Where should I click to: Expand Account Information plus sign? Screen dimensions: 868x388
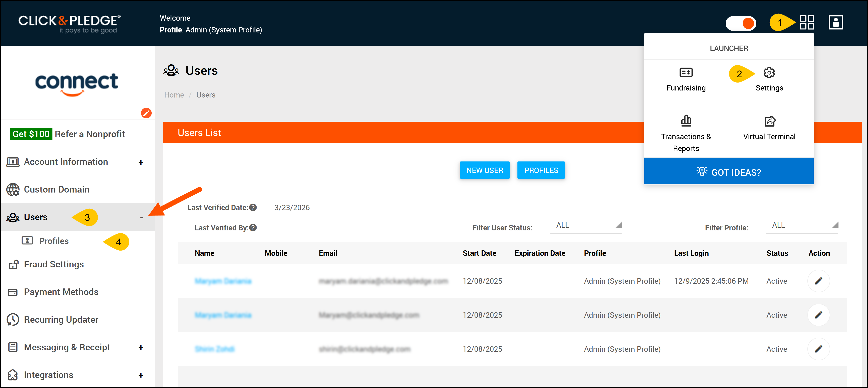(141, 163)
